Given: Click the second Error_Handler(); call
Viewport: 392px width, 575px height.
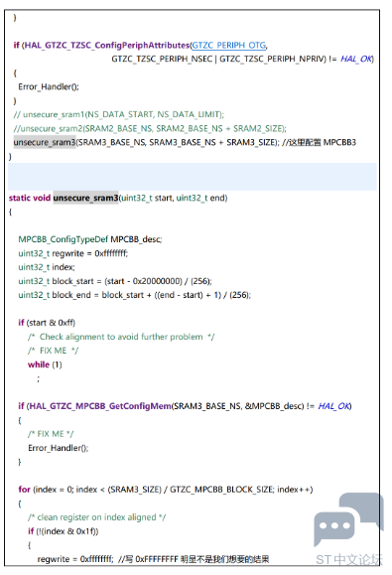Looking at the screenshot, I should (x=59, y=448).
